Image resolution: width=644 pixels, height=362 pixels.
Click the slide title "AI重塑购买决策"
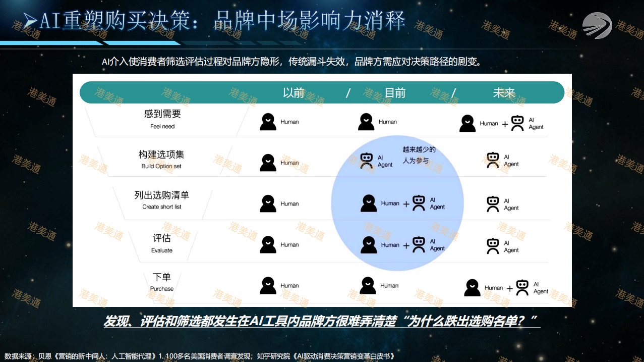[x=115, y=21]
